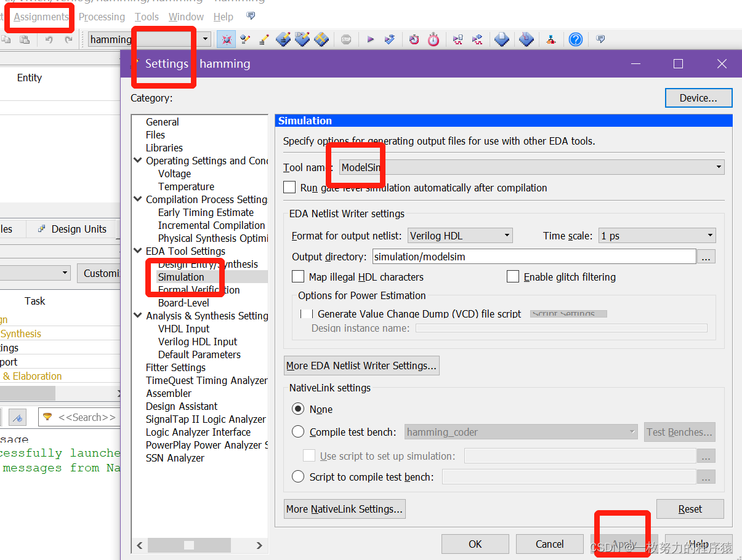Image resolution: width=742 pixels, height=560 pixels.
Task: Open the Tool name dropdown
Action: pos(717,167)
